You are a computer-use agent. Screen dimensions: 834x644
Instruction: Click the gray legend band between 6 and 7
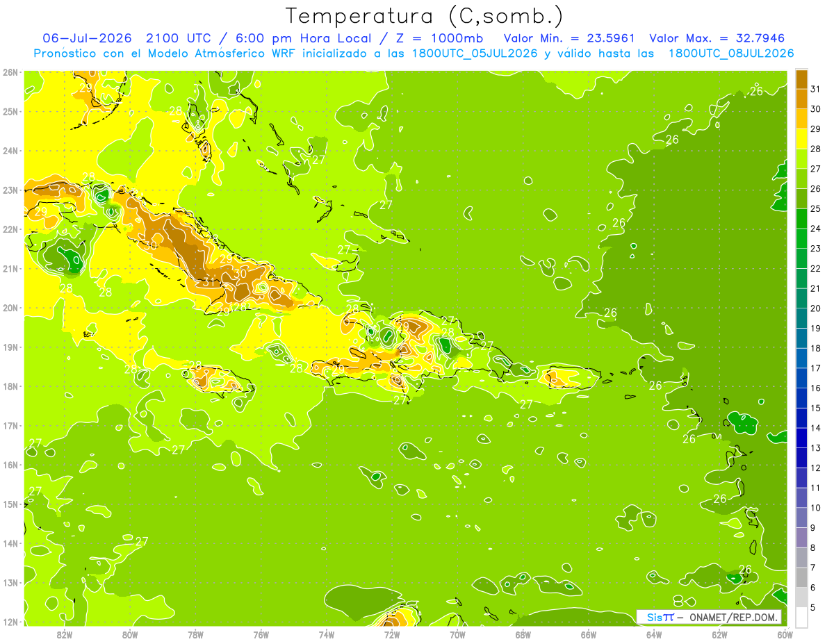[x=801, y=578]
